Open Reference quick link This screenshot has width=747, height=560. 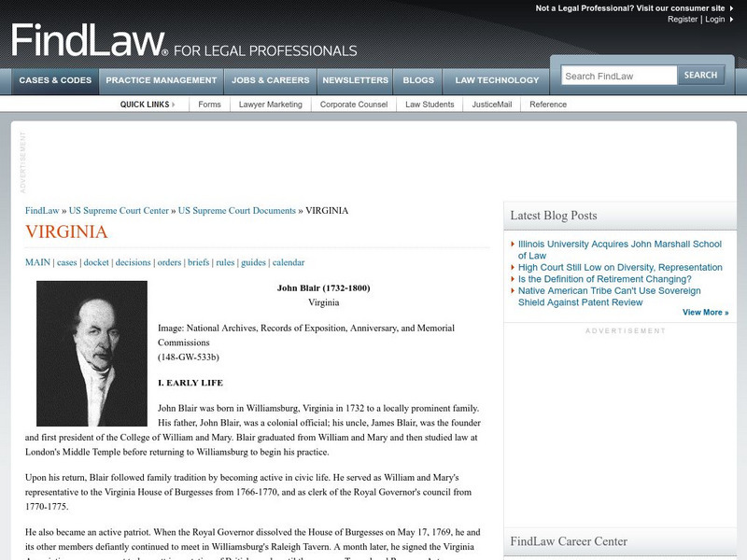click(x=548, y=105)
